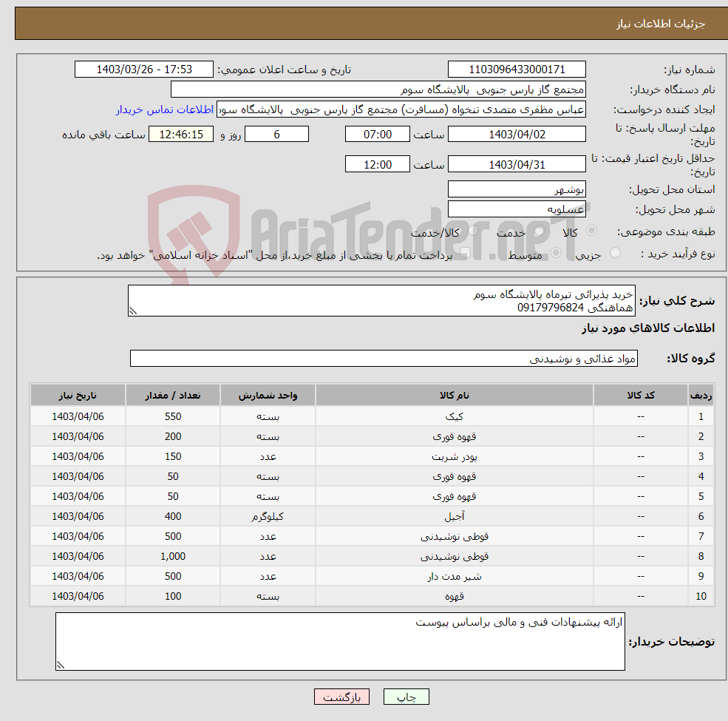
Task: Click the price validity date 1403/04/31
Action: point(517,164)
